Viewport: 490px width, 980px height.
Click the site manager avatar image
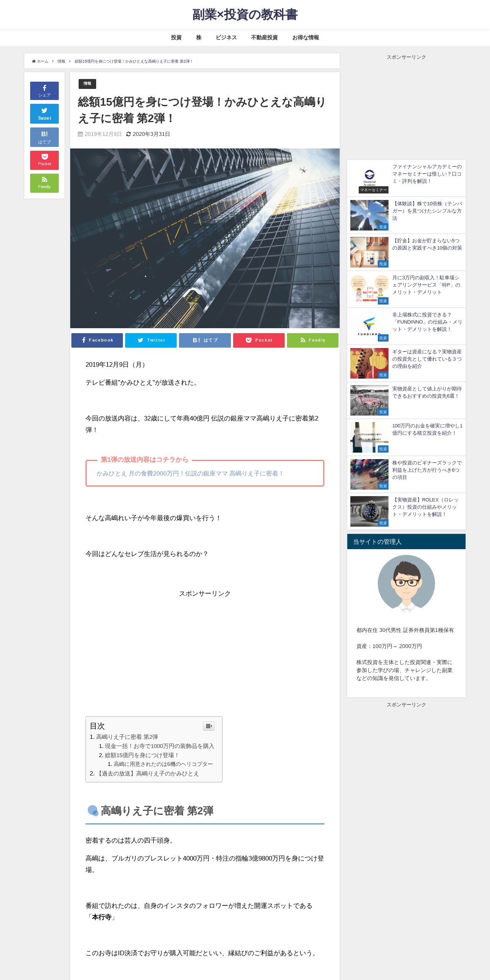point(406,583)
